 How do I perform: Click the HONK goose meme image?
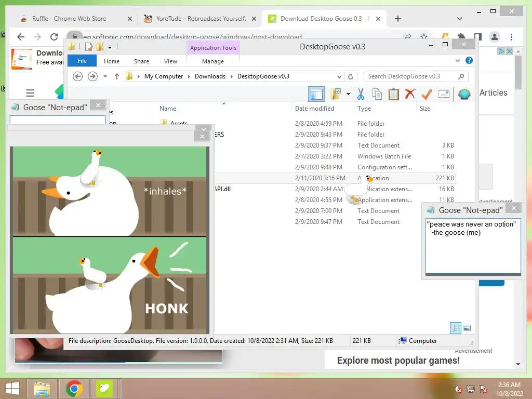tap(109, 240)
